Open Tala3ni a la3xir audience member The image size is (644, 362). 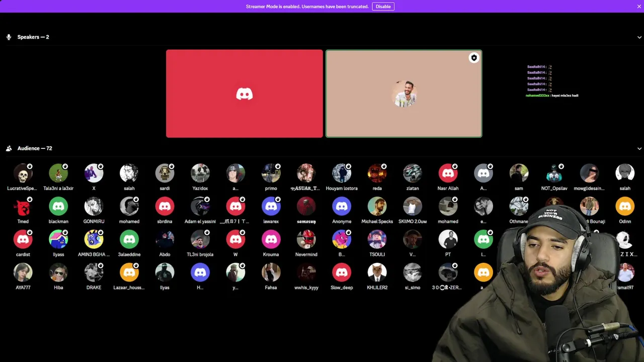[x=58, y=173]
